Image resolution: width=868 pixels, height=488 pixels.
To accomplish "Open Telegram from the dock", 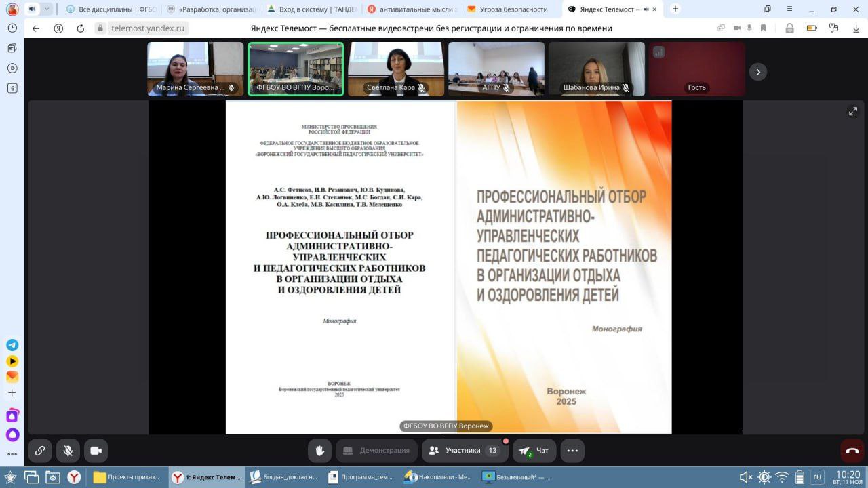I will pos(12,345).
